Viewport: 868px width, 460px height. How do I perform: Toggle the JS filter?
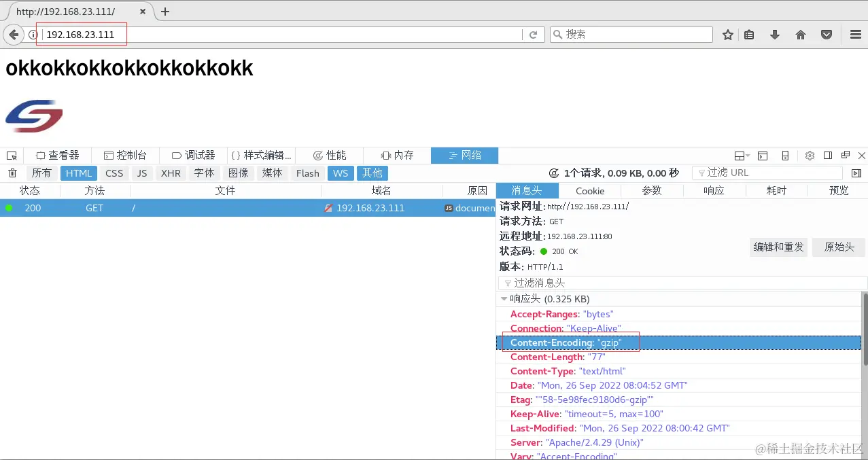142,173
